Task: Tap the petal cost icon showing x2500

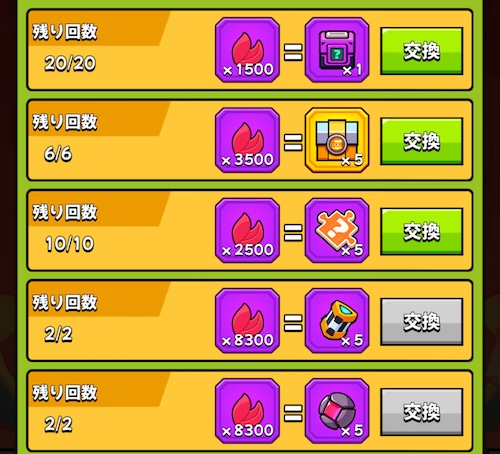Action: (247, 230)
